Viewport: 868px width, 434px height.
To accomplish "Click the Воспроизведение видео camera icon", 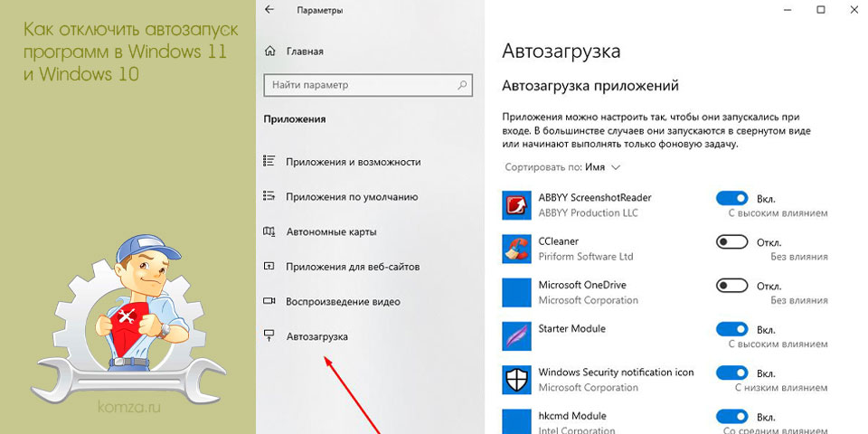I will coord(269,301).
